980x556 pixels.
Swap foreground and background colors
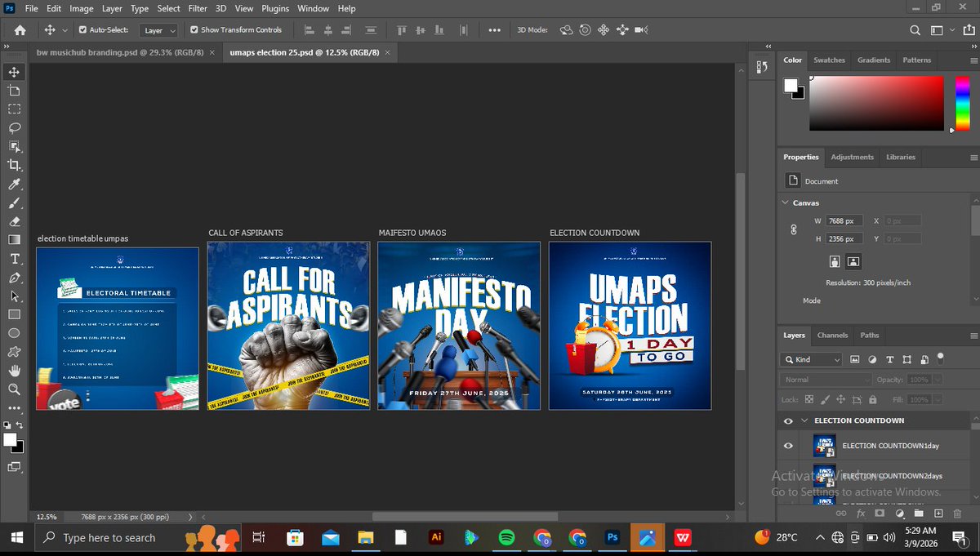[19, 425]
